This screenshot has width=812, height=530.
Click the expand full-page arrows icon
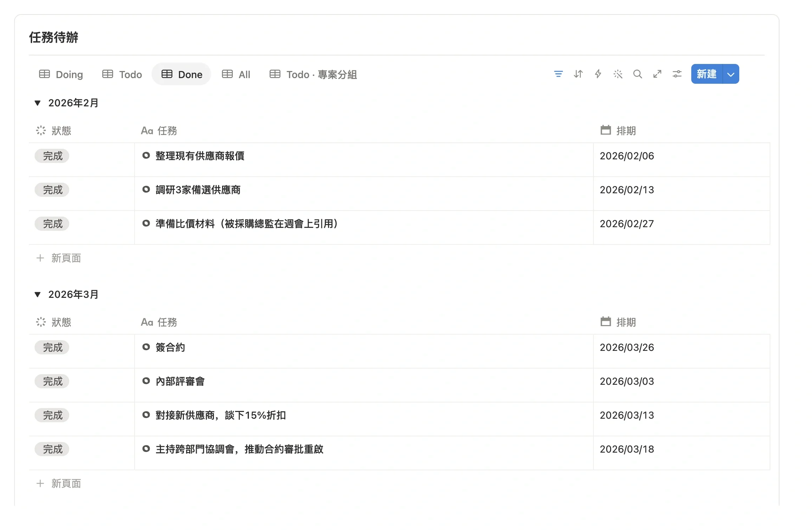[657, 74]
